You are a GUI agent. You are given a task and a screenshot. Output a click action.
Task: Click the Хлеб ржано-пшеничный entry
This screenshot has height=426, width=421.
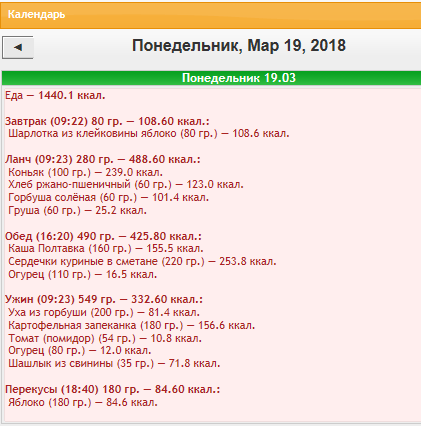pos(126,185)
